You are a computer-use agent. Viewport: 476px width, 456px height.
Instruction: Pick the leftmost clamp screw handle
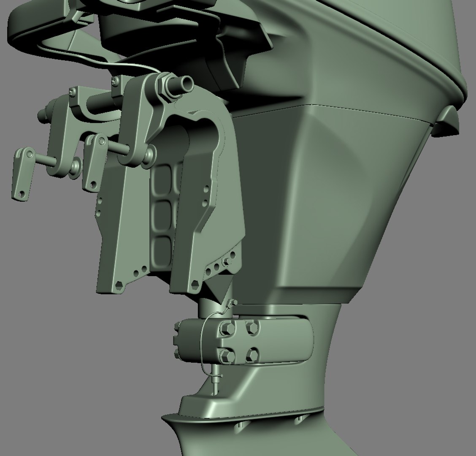[22, 174]
